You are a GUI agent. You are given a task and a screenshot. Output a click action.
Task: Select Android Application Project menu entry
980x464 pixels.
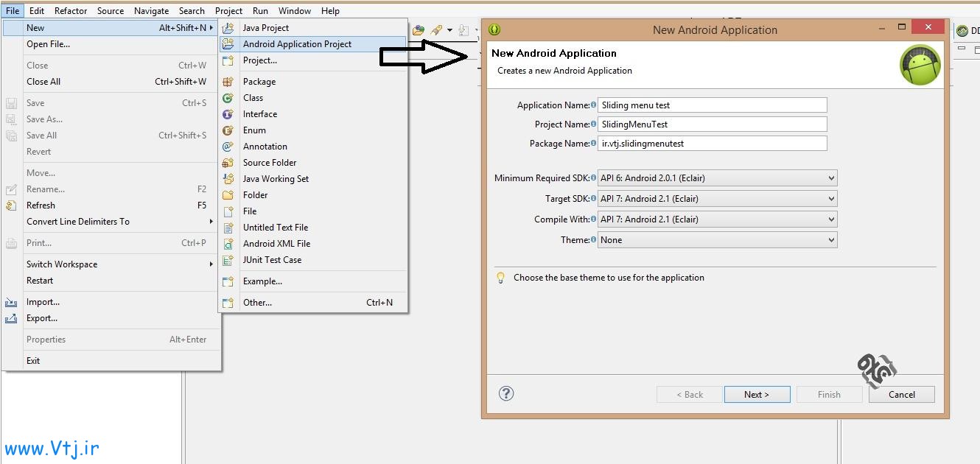tap(297, 44)
